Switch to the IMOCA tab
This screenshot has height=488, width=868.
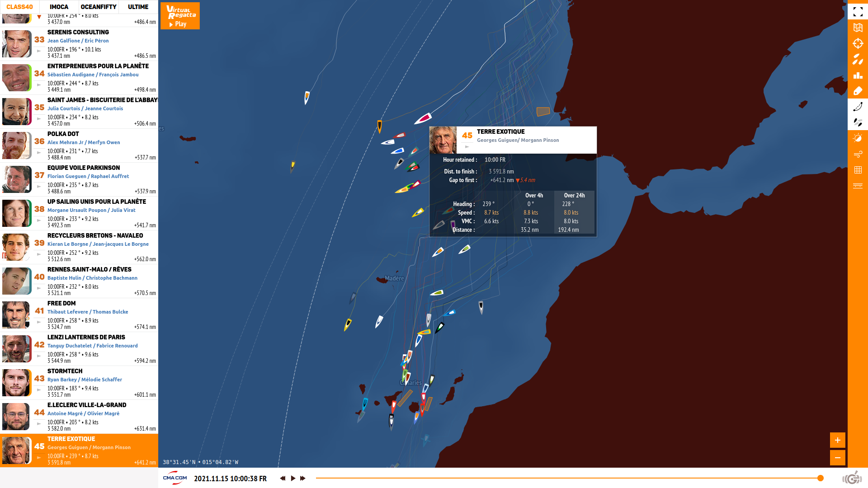(59, 7)
